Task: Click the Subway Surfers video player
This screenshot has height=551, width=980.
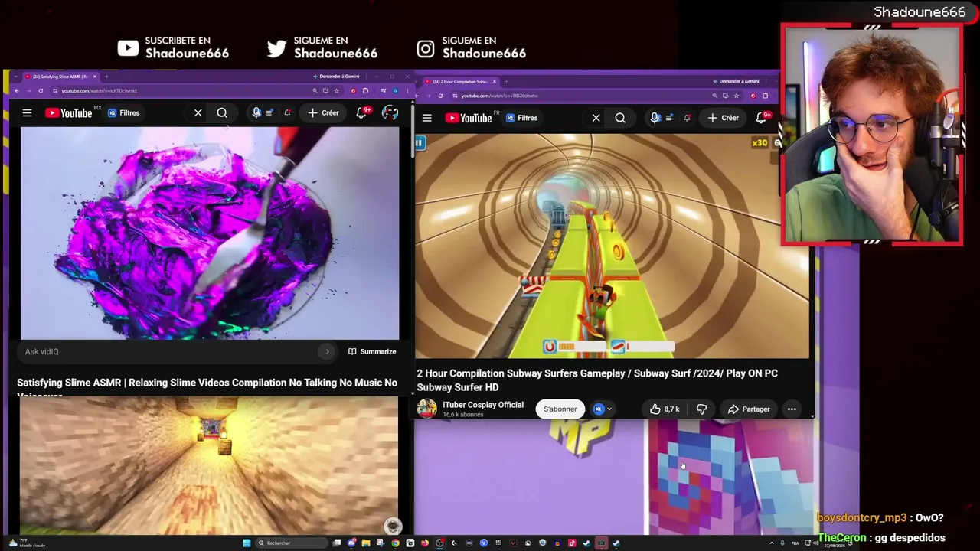Action: 612,246
